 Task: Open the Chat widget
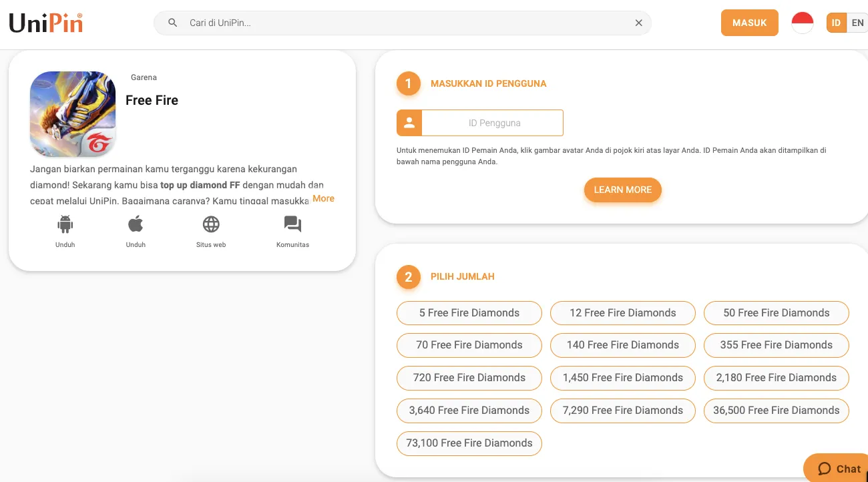(839, 469)
